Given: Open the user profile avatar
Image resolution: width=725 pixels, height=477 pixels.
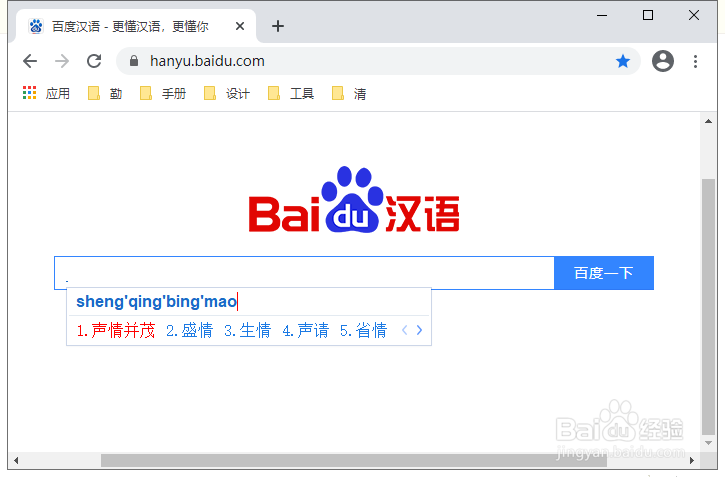Looking at the screenshot, I should point(663,61).
